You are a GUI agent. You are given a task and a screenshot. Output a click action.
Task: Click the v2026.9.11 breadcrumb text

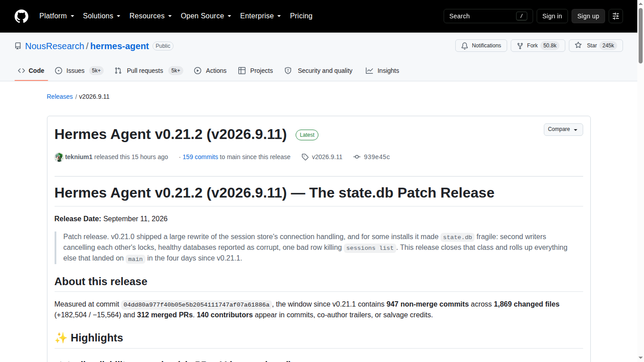[94, 97]
